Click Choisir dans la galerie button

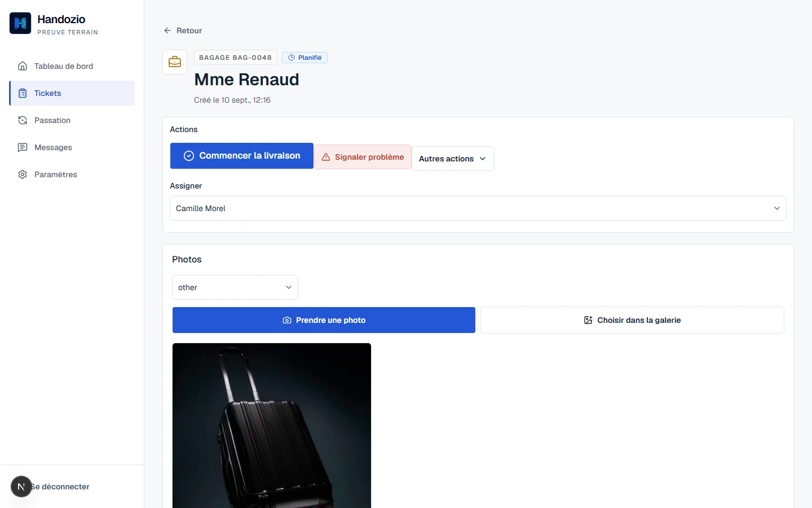pyautogui.click(x=632, y=320)
